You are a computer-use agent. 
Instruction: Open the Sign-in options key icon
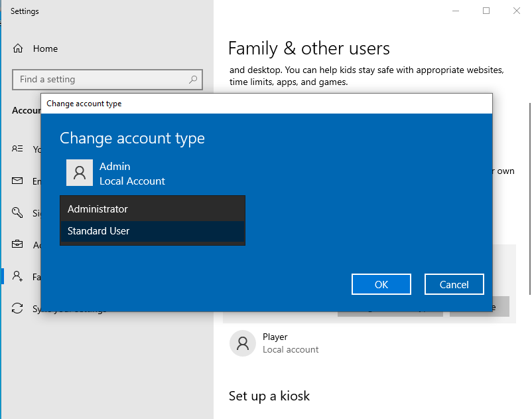tap(18, 213)
